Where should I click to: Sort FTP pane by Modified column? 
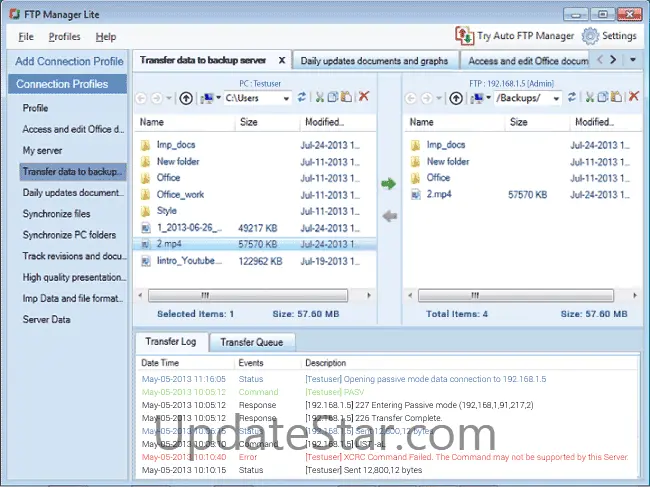(x=606, y=122)
